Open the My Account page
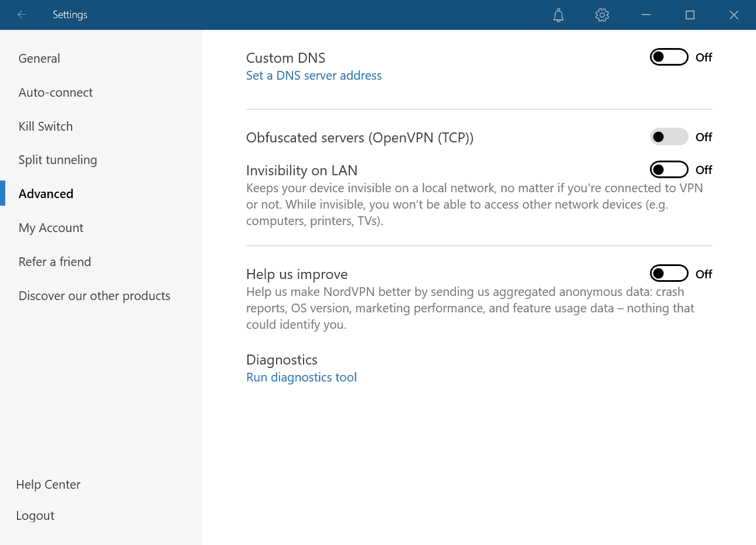The height and width of the screenshot is (545, 756). pos(51,227)
